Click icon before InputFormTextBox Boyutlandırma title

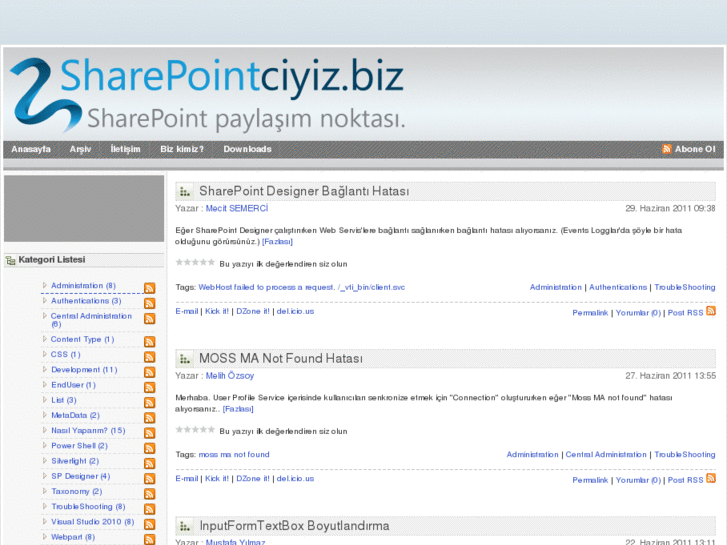[185, 526]
